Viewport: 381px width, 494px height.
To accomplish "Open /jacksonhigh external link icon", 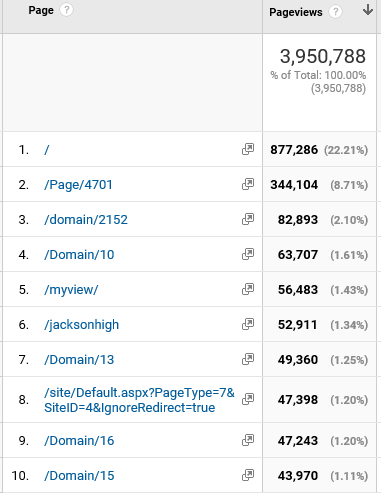I will [248, 324].
